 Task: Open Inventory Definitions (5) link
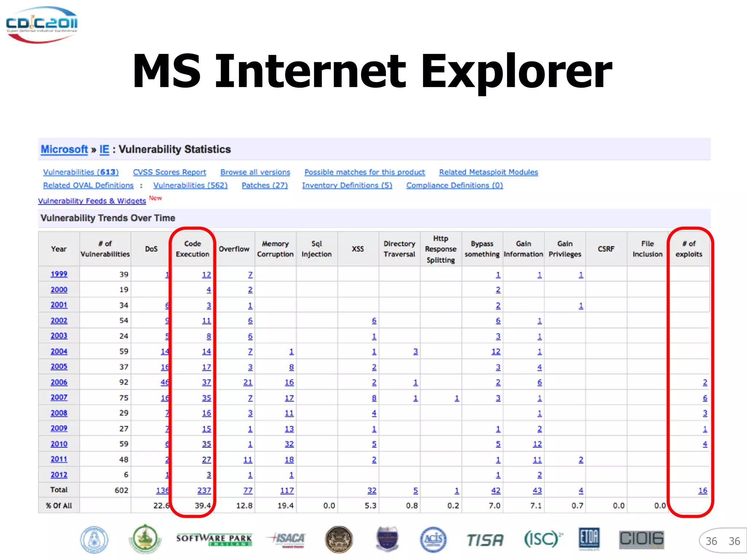click(x=347, y=185)
